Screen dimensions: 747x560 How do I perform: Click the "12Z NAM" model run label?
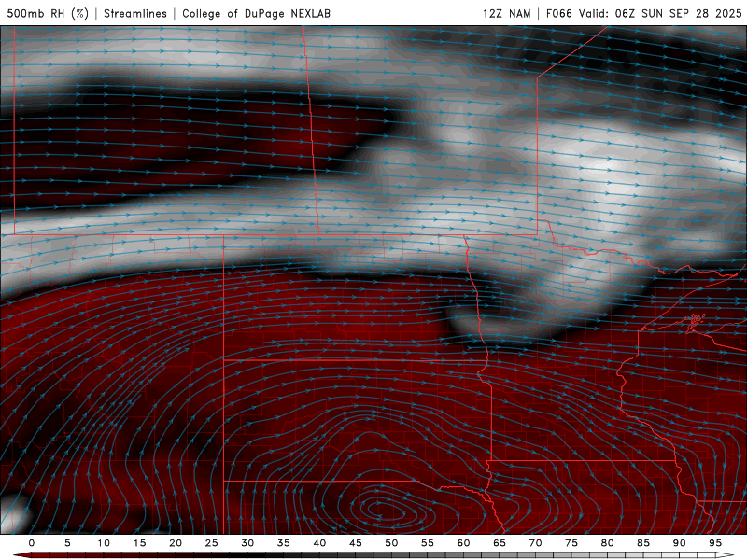pyautogui.click(x=507, y=13)
